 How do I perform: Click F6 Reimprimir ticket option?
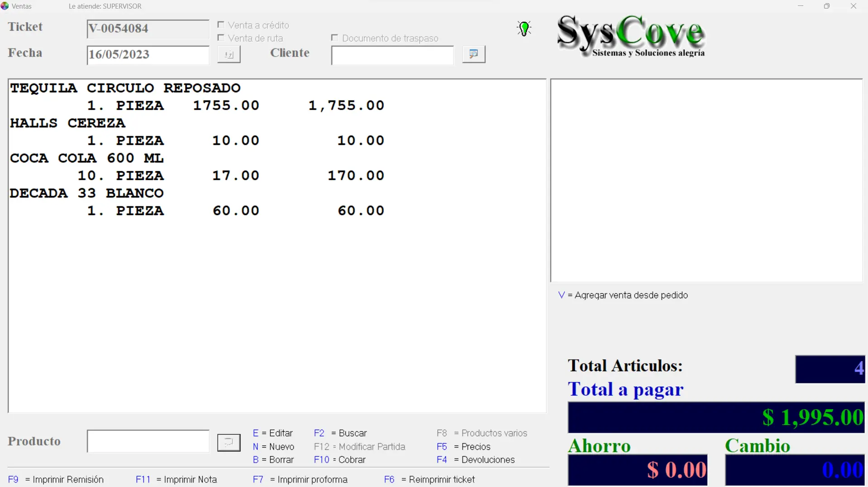[x=429, y=479]
